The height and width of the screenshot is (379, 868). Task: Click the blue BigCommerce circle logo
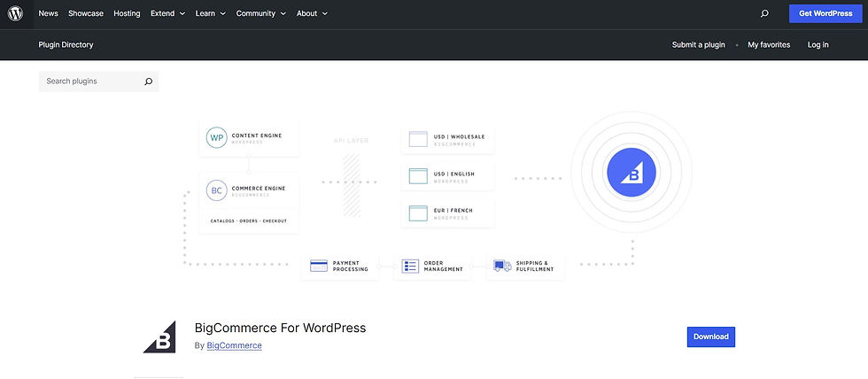tap(631, 173)
